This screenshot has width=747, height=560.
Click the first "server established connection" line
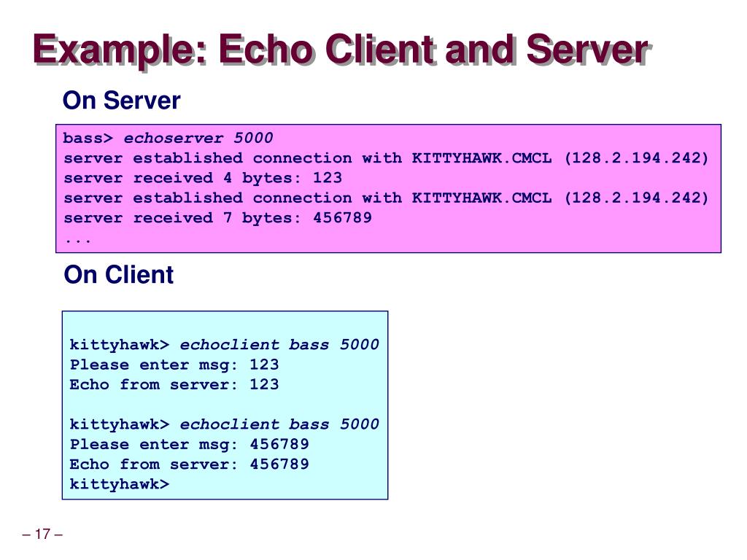[387, 158]
